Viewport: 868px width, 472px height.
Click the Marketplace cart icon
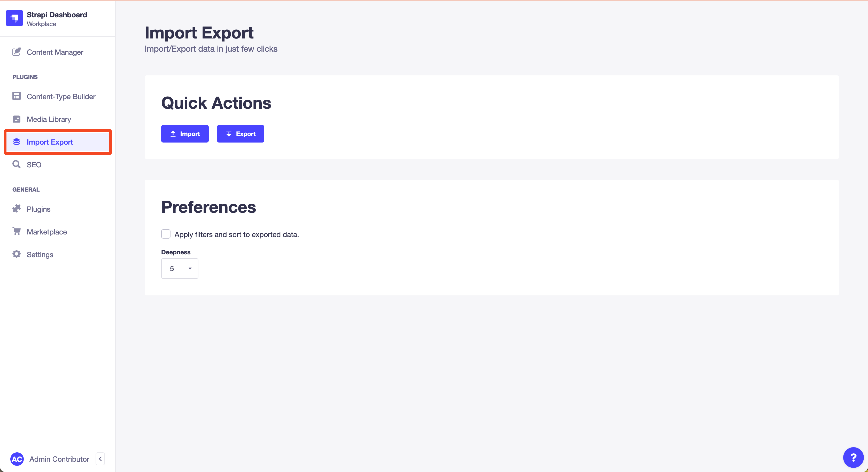17,231
